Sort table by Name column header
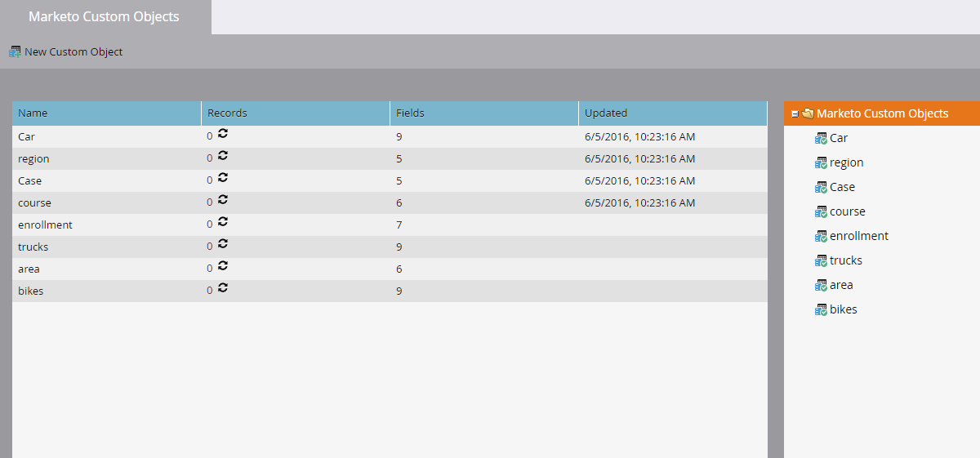Viewport: 980px width, 458px height. tap(107, 113)
